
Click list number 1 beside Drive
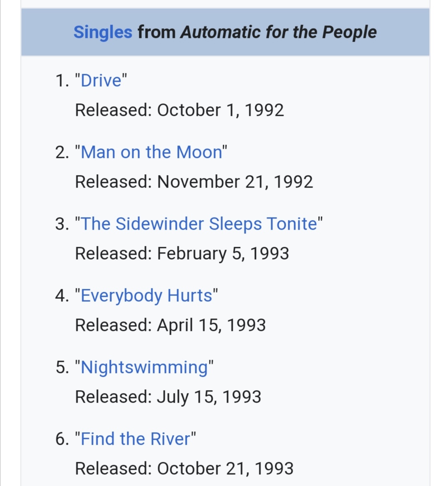pyautogui.click(x=62, y=81)
